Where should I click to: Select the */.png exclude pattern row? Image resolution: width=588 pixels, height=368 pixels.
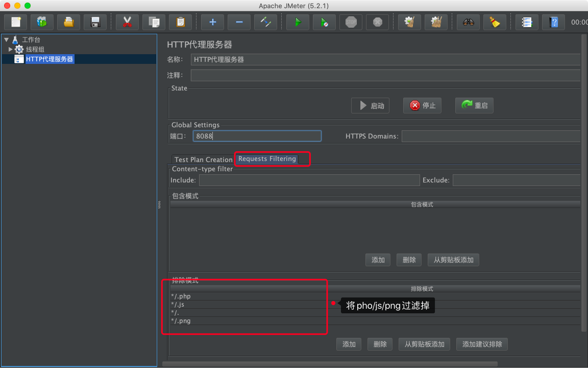tap(375, 321)
